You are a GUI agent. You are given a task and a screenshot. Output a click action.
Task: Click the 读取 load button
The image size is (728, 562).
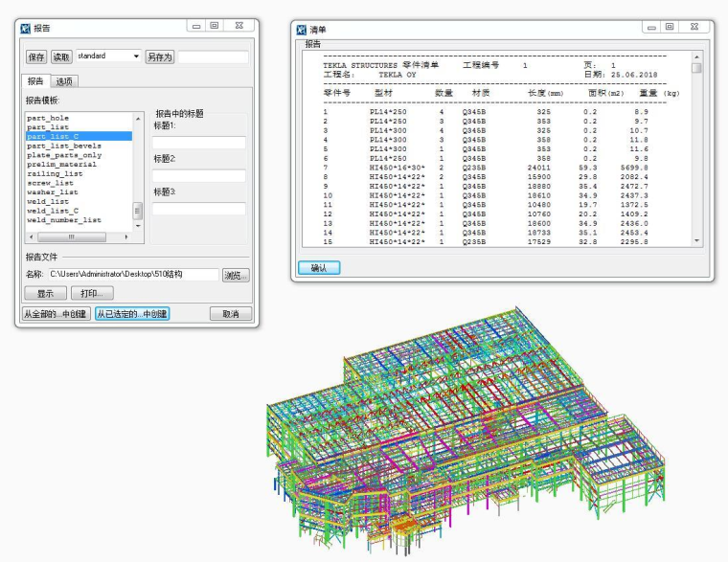click(61, 57)
